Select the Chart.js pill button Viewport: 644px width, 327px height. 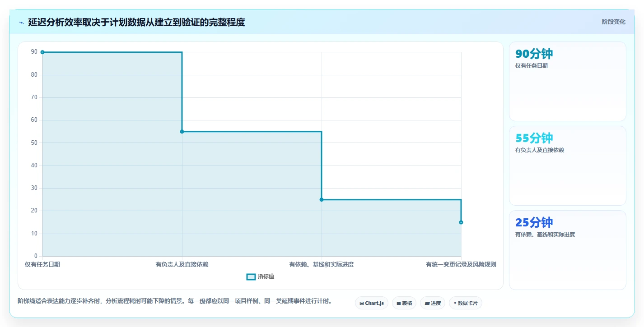coord(372,303)
